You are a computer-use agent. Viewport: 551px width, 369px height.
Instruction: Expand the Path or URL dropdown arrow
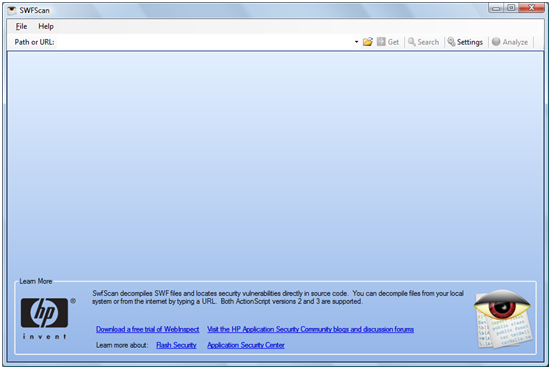coord(356,42)
